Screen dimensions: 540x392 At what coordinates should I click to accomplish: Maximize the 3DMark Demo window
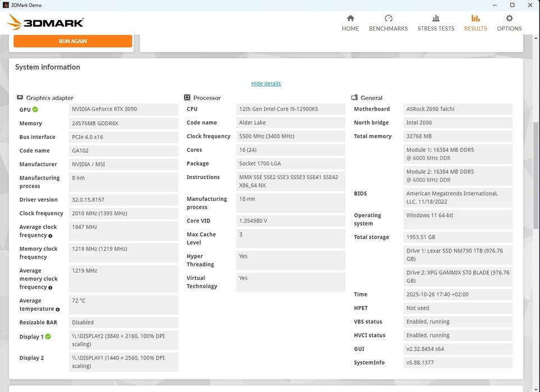point(512,5)
